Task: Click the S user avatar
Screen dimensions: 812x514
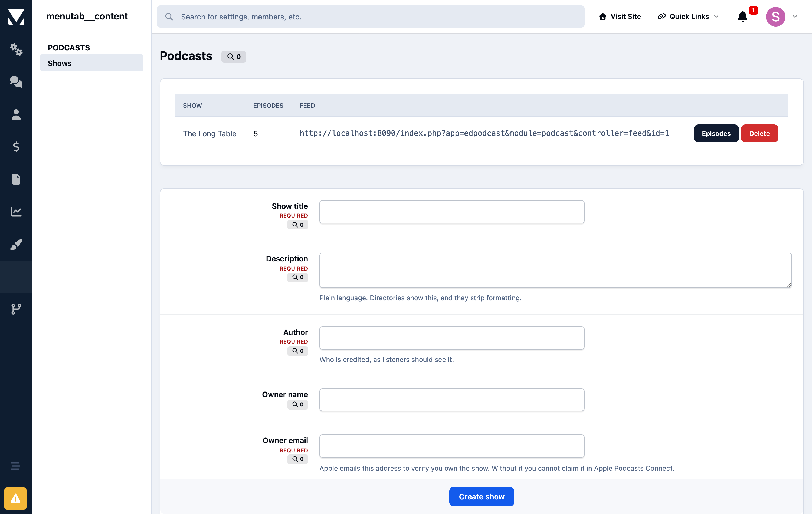Action: coord(775,17)
